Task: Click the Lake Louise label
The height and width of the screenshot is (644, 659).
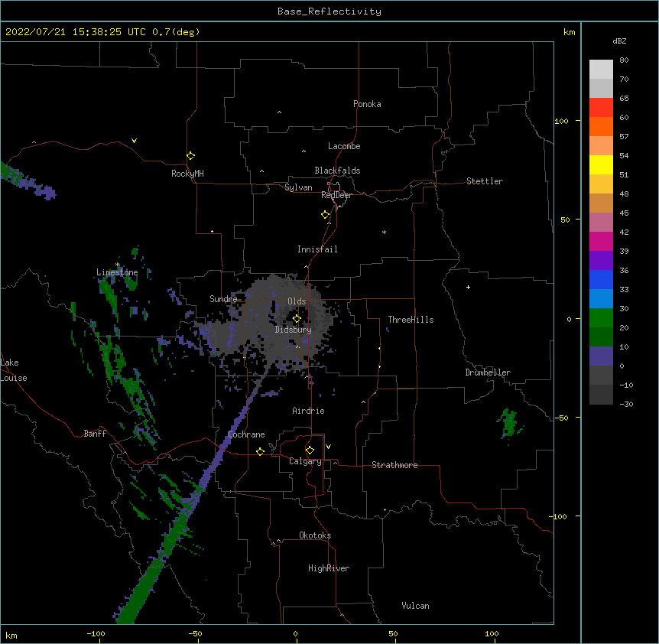Action: 14,370
